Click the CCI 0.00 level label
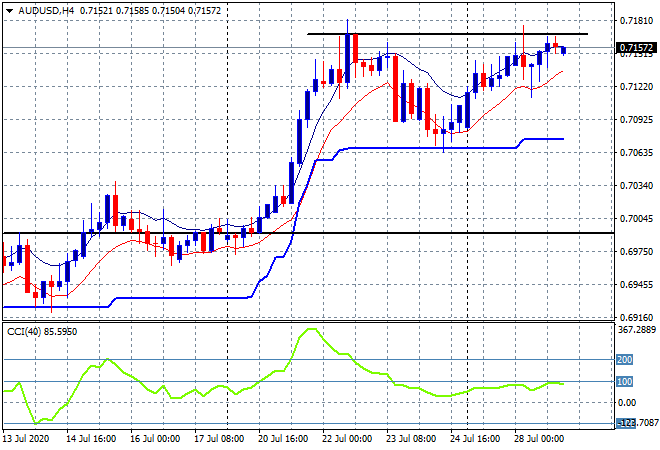Image resolution: width=660 pixels, height=450 pixels. click(627, 403)
